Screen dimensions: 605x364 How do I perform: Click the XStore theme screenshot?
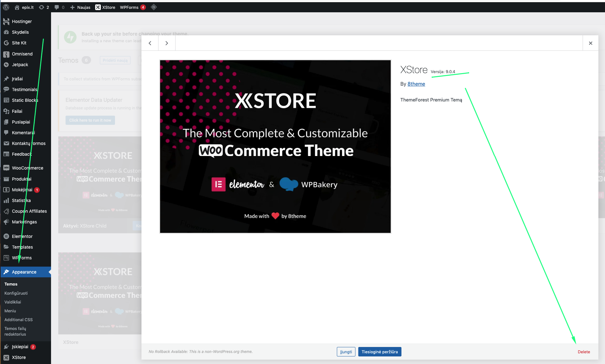[x=275, y=147]
